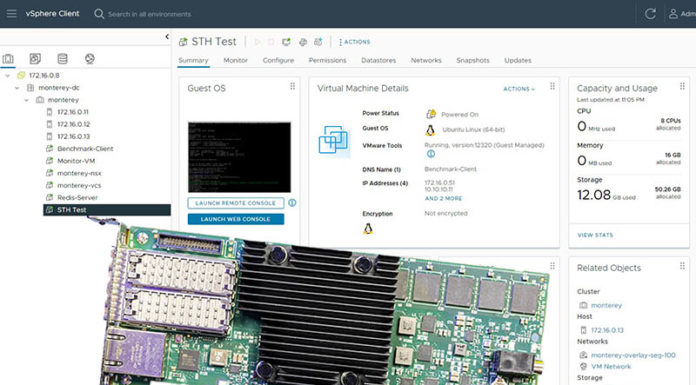Click the edit settings toolbar icon
The width and height of the screenshot is (696, 385).
(303, 42)
